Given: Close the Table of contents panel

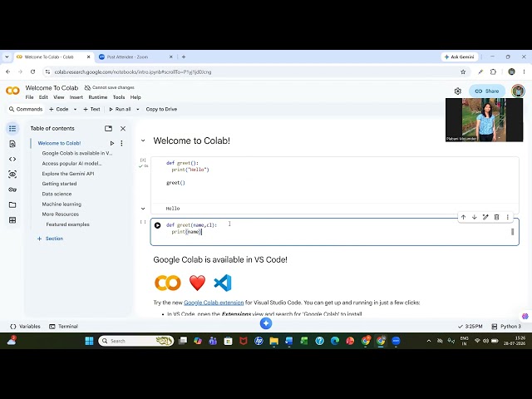Looking at the screenshot, I should point(123,129).
